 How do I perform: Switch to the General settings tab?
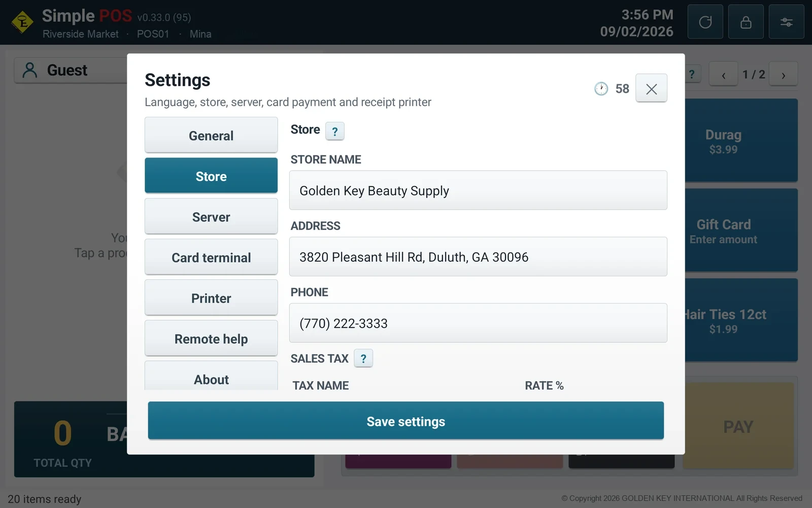[x=211, y=135]
